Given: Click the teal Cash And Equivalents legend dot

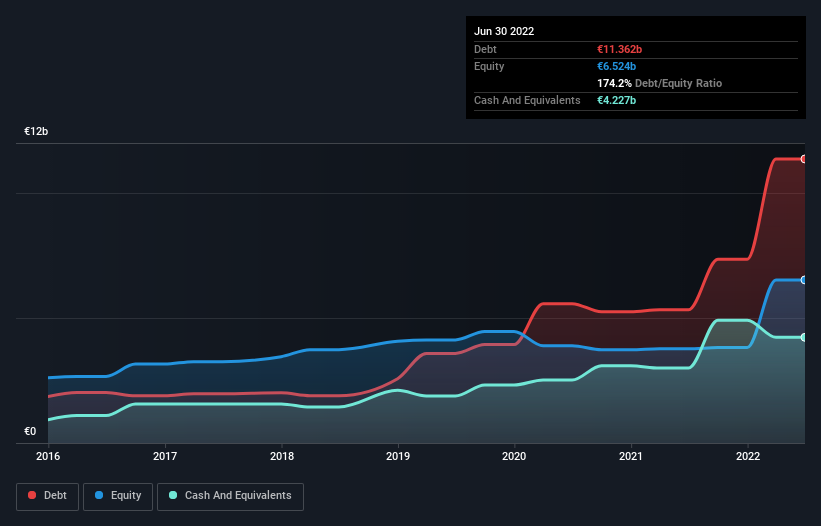Looking at the screenshot, I should pyautogui.click(x=173, y=495).
